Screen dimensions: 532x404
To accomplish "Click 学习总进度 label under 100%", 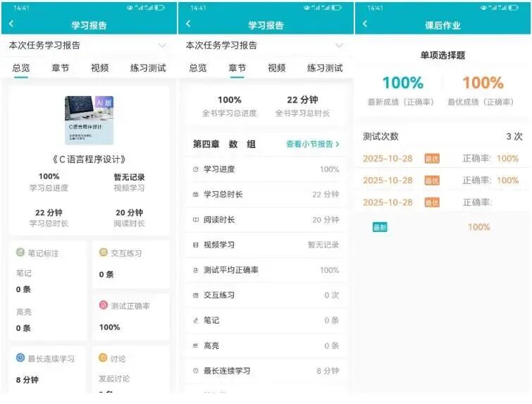I will pos(49,188).
